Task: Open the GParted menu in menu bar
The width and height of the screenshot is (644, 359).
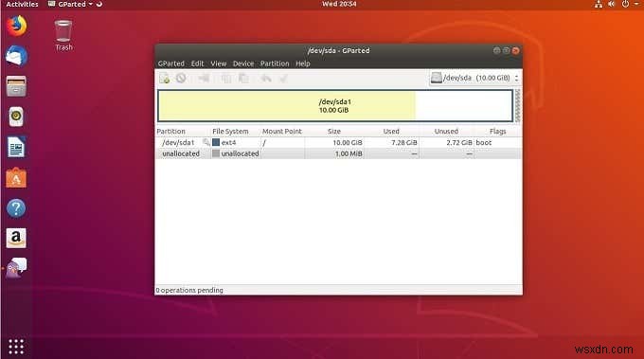Action: pyautogui.click(x=170, y=63)
